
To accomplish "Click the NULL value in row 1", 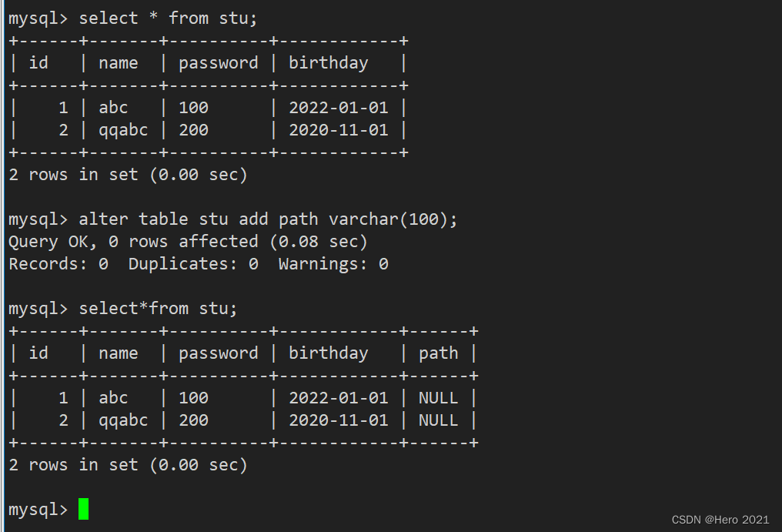I will tap(439, 398).
